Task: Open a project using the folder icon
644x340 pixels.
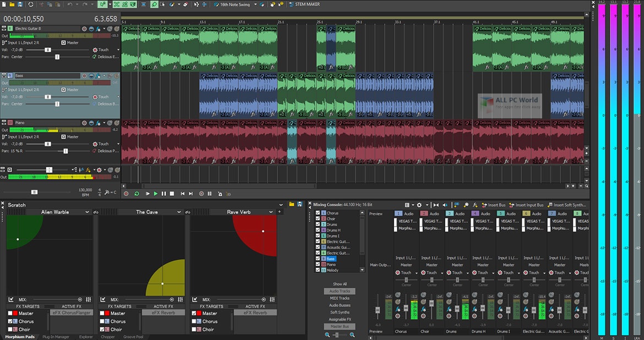Action: coord(12,4)
